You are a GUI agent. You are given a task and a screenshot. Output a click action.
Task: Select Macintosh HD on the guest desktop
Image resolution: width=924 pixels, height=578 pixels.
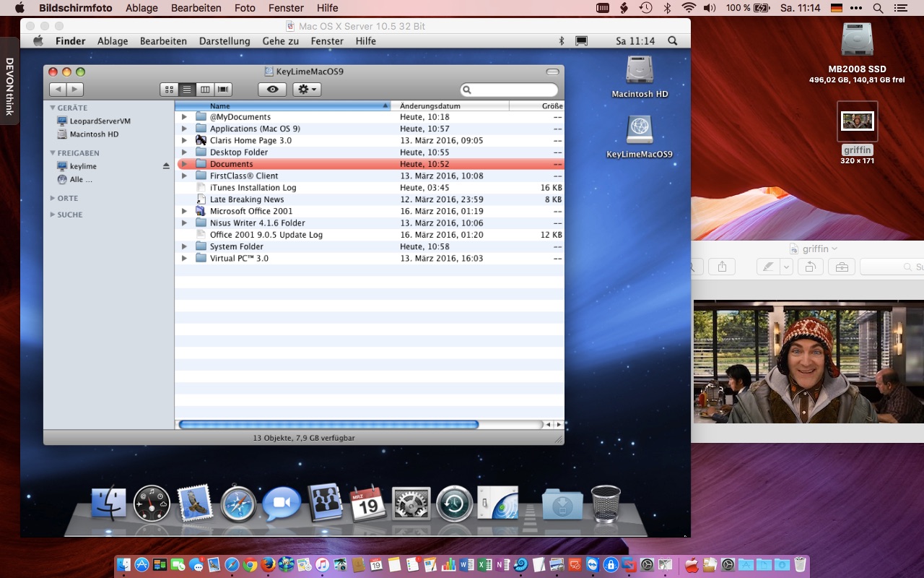pyautogui.click(x=640, y=77)
